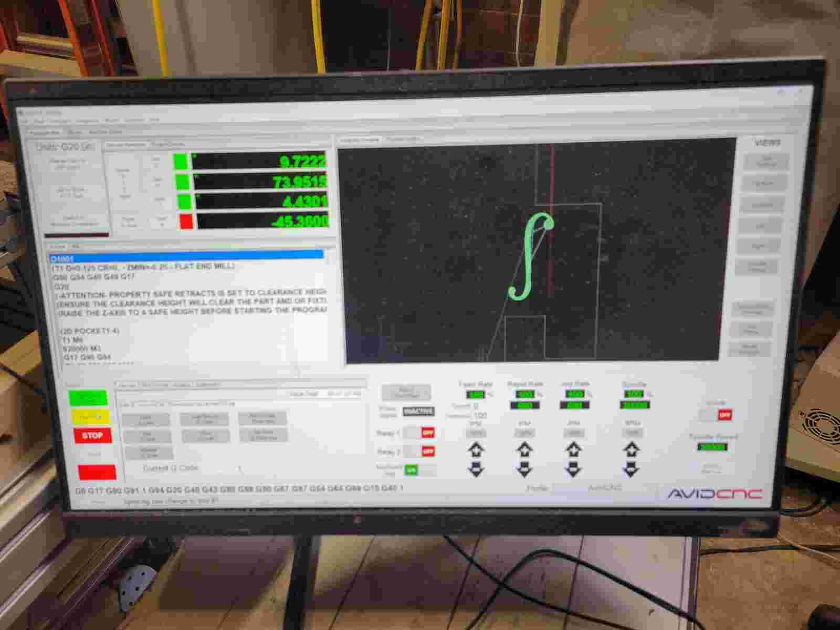Viewport: 840px width, 630px height.
Task: Click the Rapid Rate percentage field
Action: (524, 394)
